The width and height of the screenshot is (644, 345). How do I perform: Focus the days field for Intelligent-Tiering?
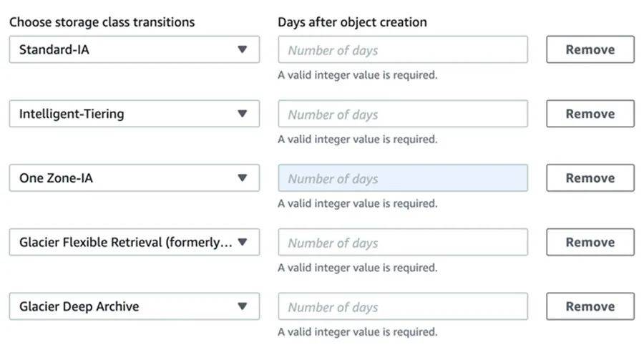click(x=403, y=113)
